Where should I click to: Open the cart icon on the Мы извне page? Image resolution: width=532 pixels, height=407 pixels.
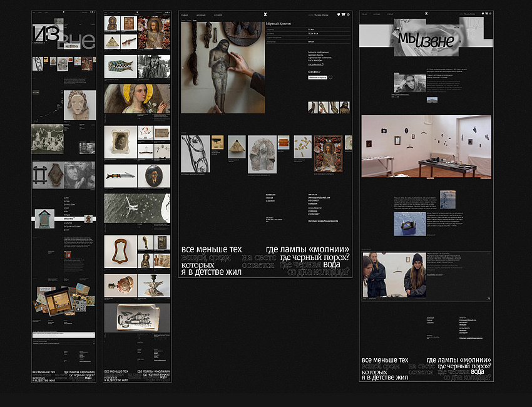point(486,14)
